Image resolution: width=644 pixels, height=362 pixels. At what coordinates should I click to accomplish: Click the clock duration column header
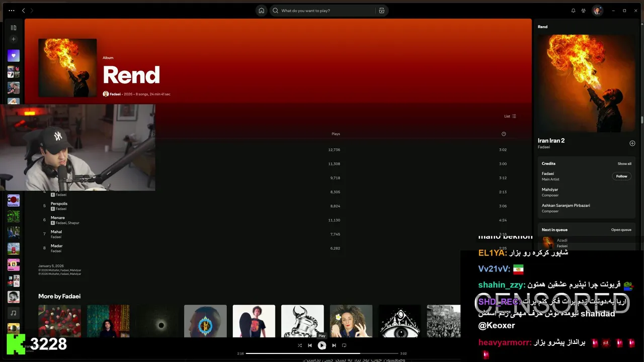(x=504, y=134)
